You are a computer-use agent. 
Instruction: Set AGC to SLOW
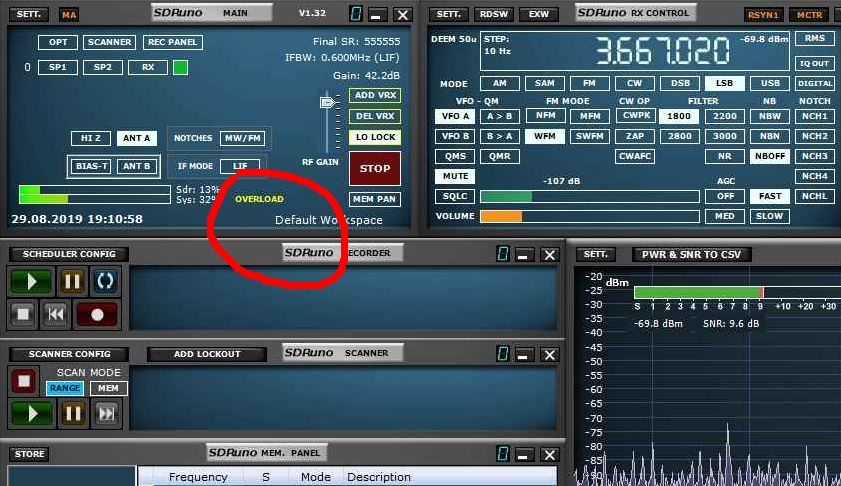[770, 216]
